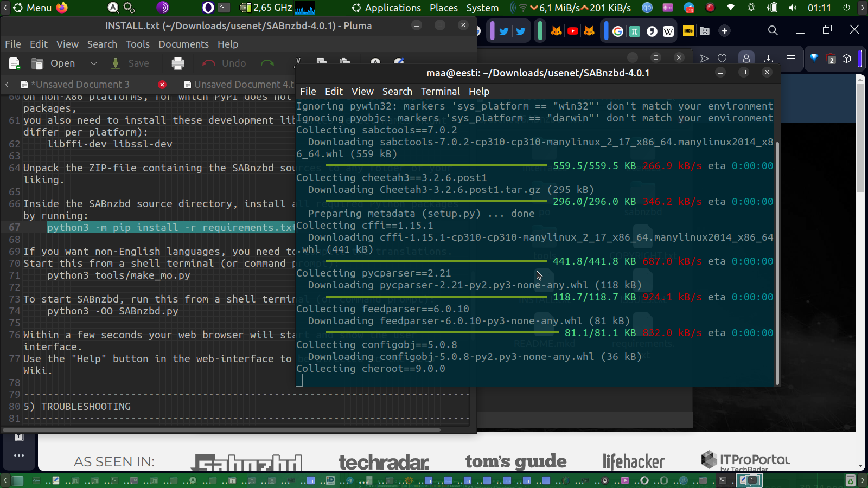Click the green redo arrow in Pluma
The image size is (868, 488).
(267, 63)
